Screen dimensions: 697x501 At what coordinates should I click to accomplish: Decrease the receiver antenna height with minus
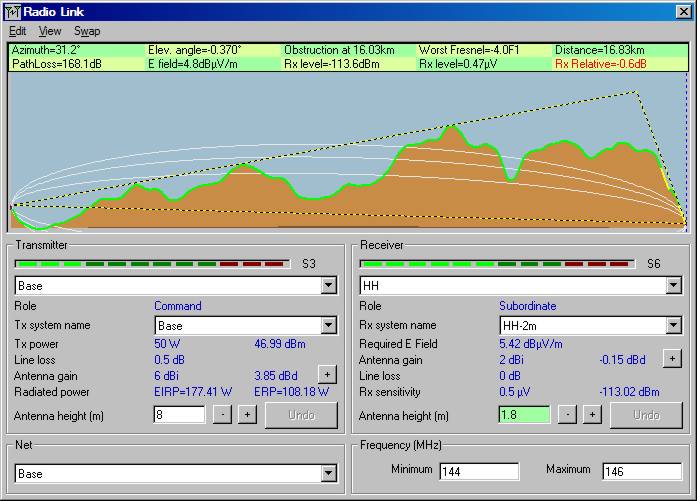(x=567, y=415)
